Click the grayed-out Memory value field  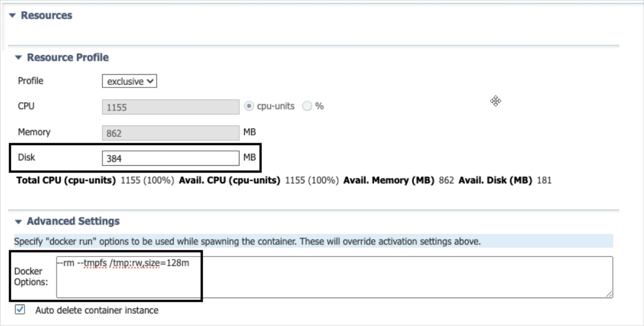(171, 132)
